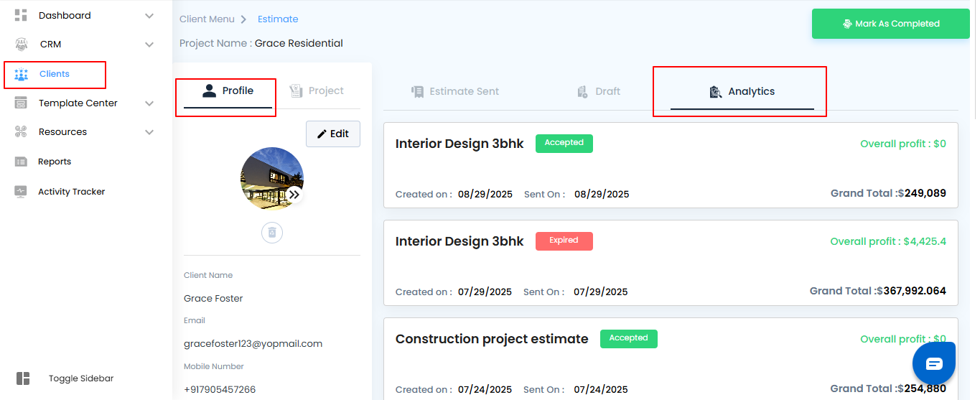The width and height of the screenshot is (980, 400).
Task: Expand the Dashboard menu chevron
Action: tap(149, 16)
